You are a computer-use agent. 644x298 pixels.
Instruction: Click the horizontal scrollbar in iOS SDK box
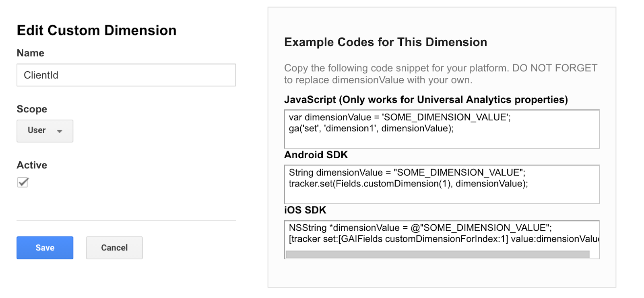437,254
